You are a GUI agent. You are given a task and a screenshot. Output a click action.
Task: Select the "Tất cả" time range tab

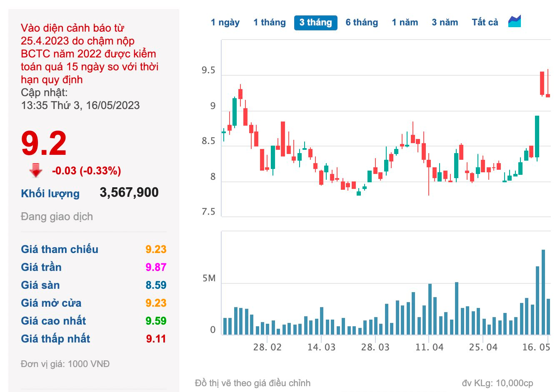click(x=485, y=22)
